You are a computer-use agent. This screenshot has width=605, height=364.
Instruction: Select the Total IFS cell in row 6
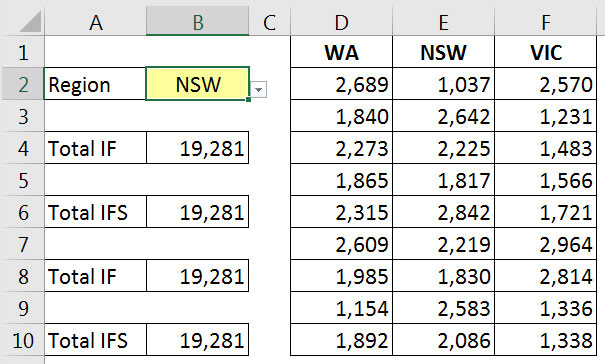coord(95,212)
